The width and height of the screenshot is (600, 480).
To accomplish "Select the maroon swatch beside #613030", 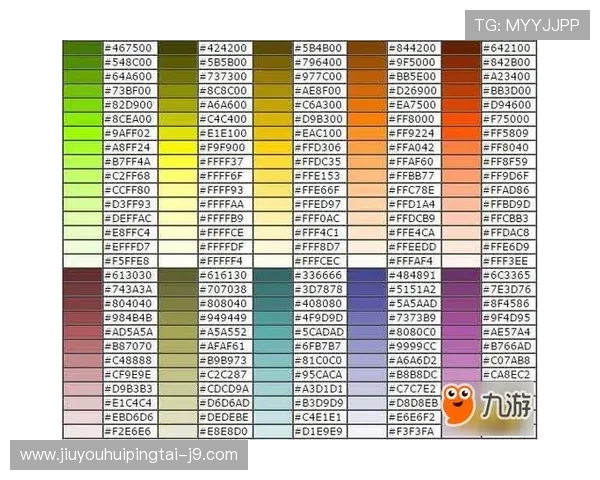I will pyautogui.click(x=83, y=275).
